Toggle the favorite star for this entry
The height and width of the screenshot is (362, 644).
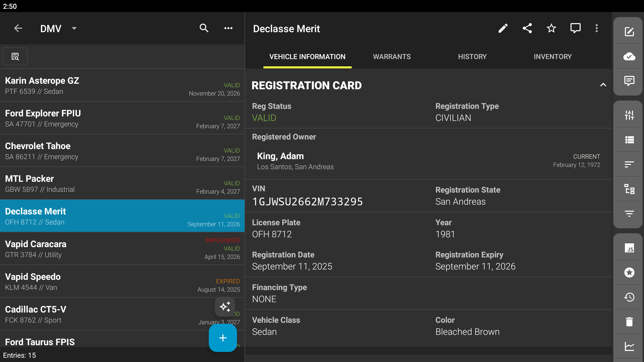point(551,28)
